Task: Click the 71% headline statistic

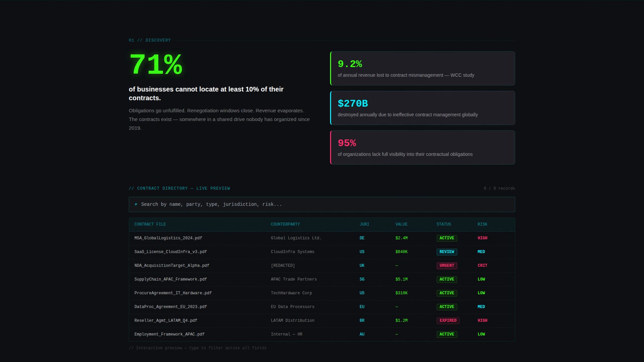Action: pyautogui.click(x=156, y=66)
